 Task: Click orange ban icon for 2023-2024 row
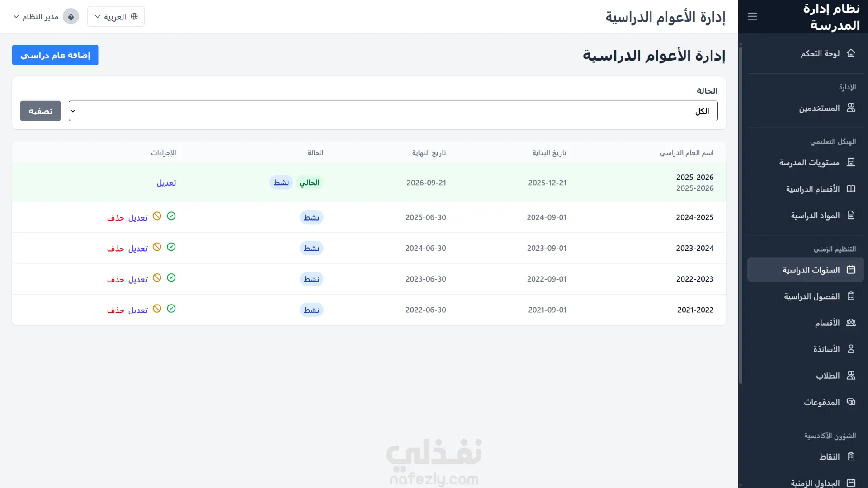[157, 247]
